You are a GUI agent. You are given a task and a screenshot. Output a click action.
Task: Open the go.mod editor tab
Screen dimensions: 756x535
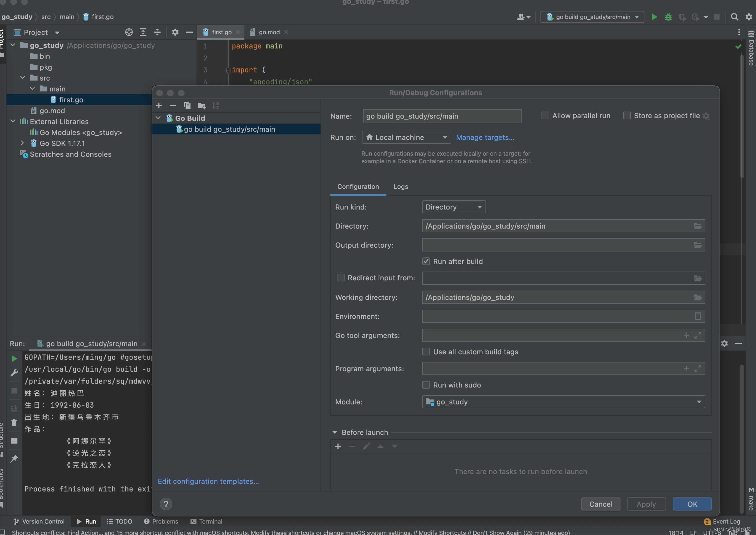point(269,32)
